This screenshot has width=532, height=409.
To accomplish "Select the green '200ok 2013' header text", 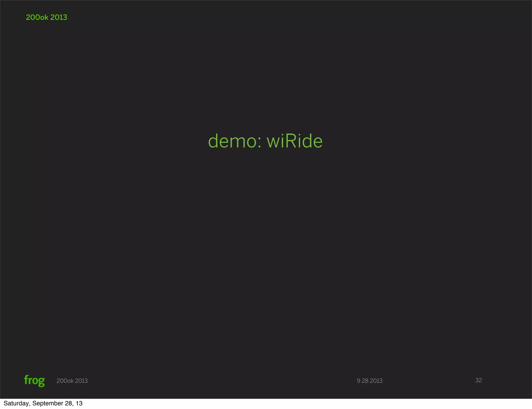I will point(46,17).
